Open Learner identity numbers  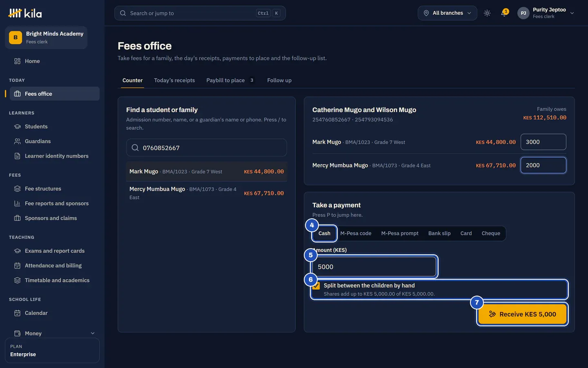pyautogui.click(x=55, y=156)
